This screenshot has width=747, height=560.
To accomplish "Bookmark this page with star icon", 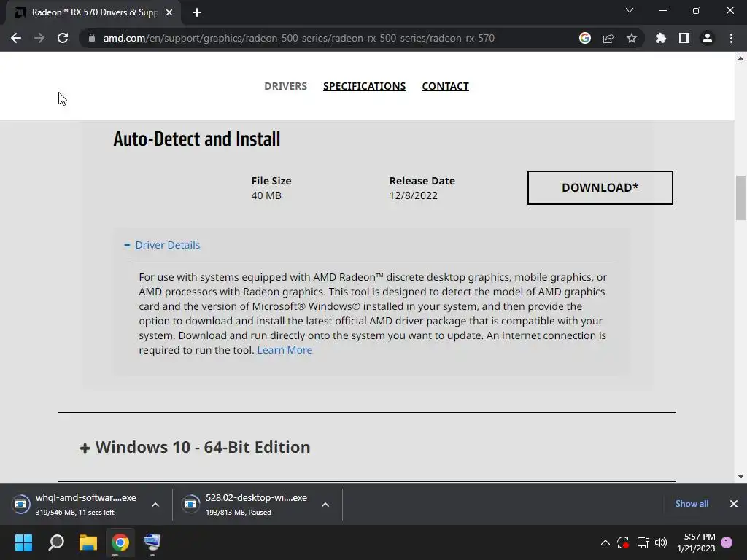I will 632,38.
